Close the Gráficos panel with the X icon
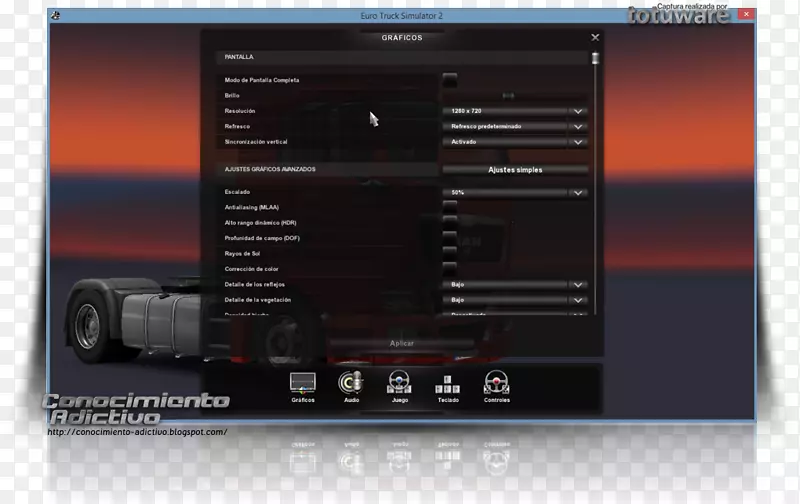The width and height of the screenshot is (800, 504). pyautogui.click(x=595, y=38)
